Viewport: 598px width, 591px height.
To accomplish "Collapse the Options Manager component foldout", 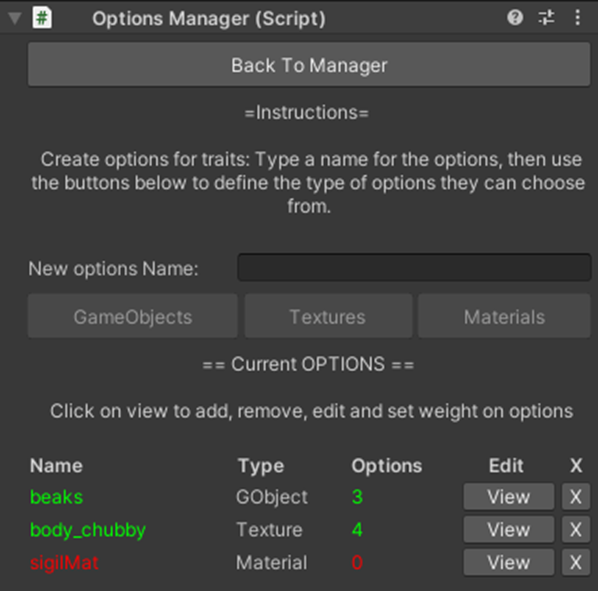I will [15, 18].
